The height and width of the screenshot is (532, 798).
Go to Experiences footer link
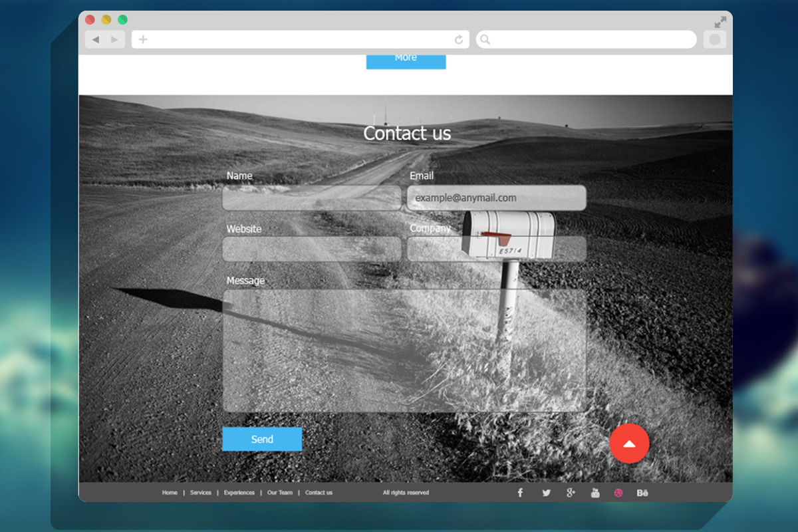[239, 493]
